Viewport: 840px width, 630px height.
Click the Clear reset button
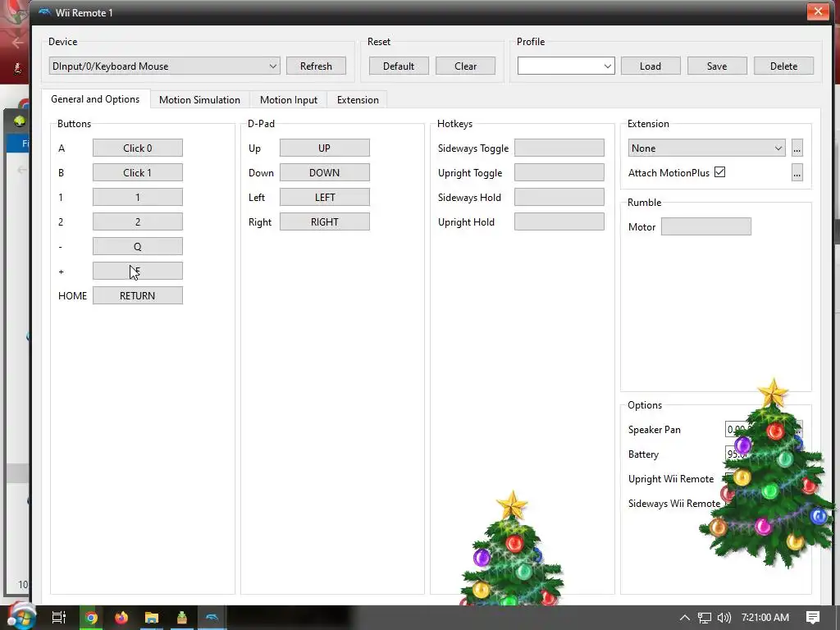coord(466,66)
